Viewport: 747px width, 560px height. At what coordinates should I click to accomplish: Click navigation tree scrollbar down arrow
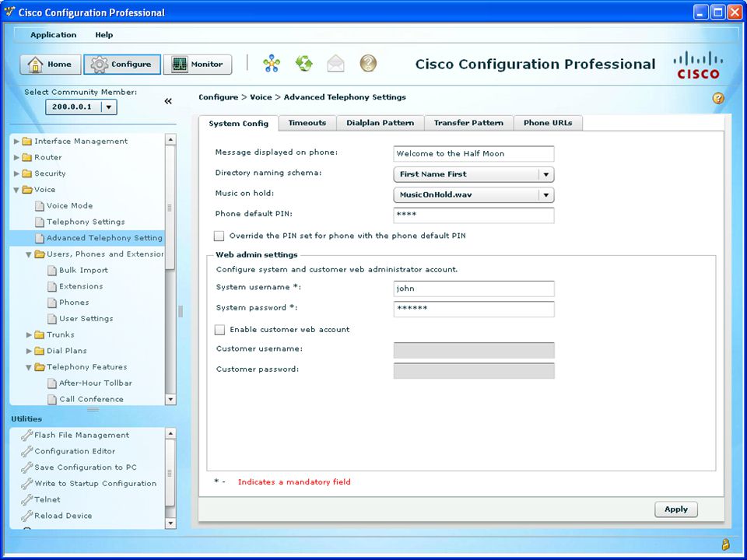coord(170,400)
